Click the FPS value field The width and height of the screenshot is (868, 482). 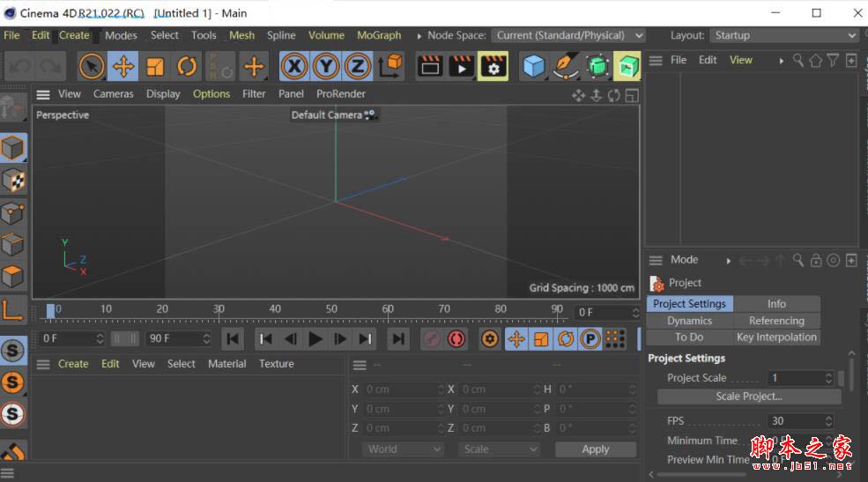[x=797, y=421]
